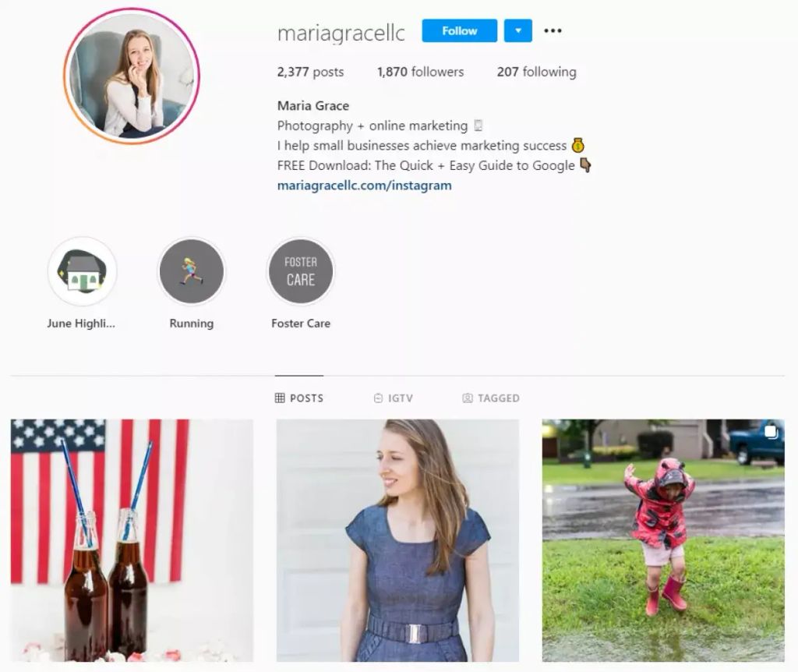Open the woman in blue dress post

pyautogui.click(x=397, y=540)
